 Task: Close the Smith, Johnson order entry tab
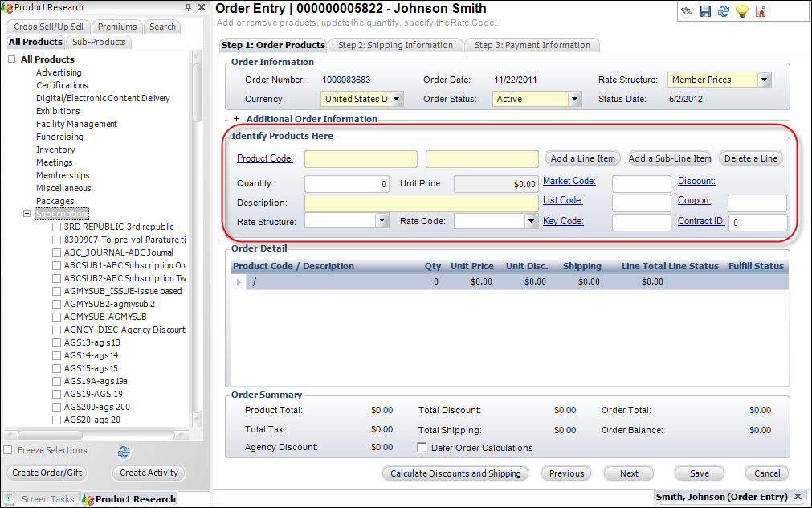[798, 497]
